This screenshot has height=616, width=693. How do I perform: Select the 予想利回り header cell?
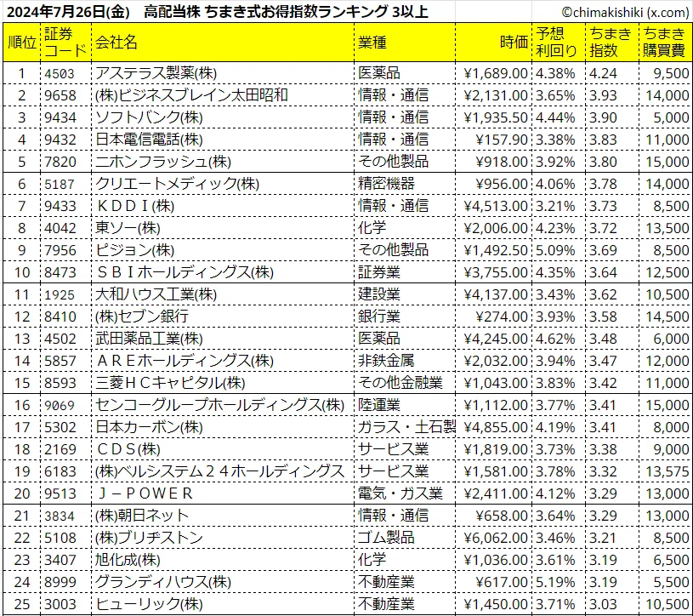click(559, 43)
